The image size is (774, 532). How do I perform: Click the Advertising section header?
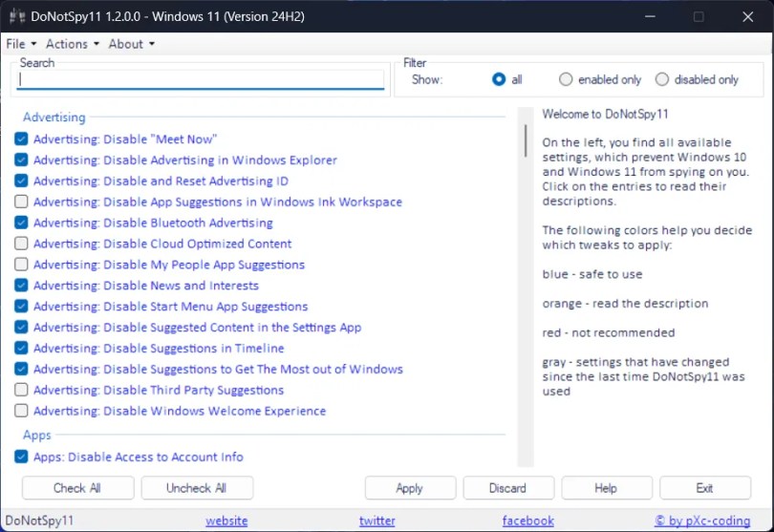coord(54,117)
